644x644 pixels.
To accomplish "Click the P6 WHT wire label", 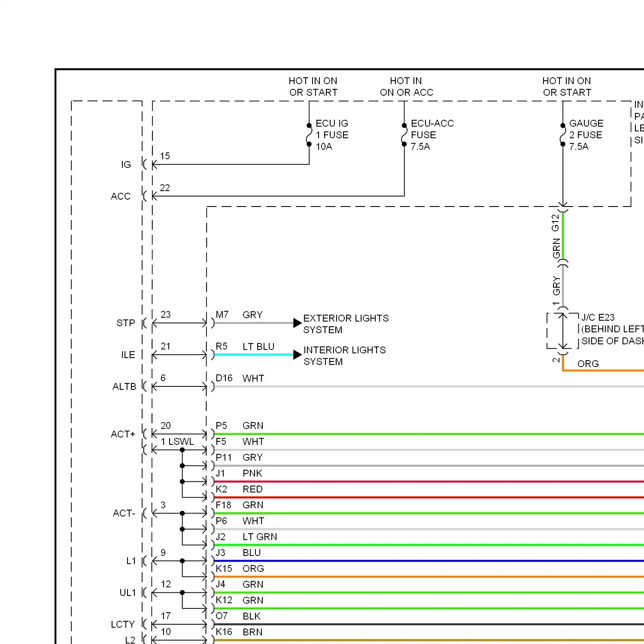I will pos(240,521).
